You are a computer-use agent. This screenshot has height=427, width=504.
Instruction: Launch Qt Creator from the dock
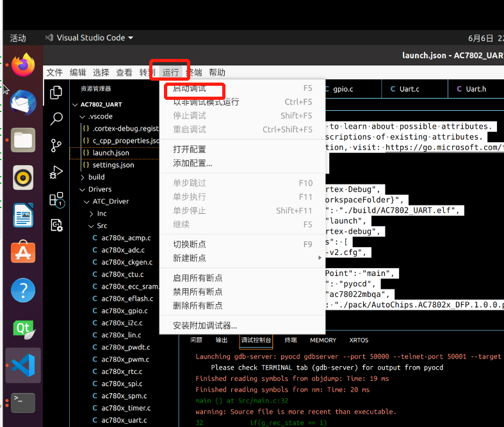tap(23, 328)
